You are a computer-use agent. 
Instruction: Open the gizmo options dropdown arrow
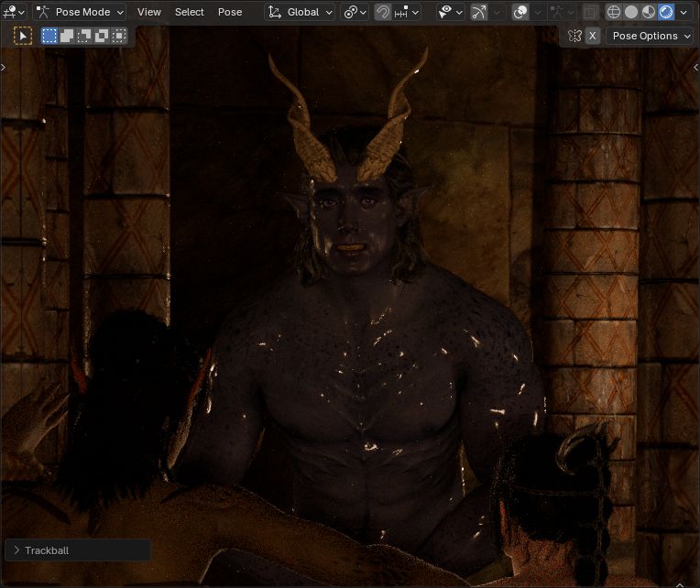tap(497, 12)
